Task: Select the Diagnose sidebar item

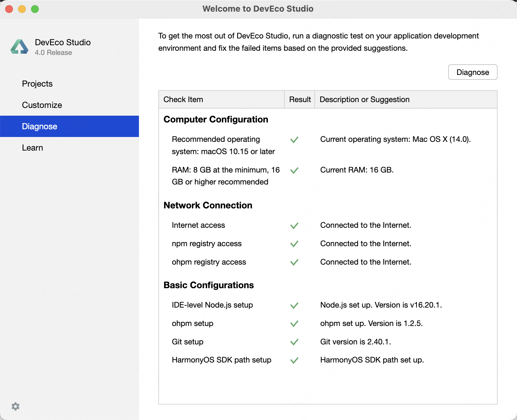Action: pyautogui.click(x=69, y=126)
